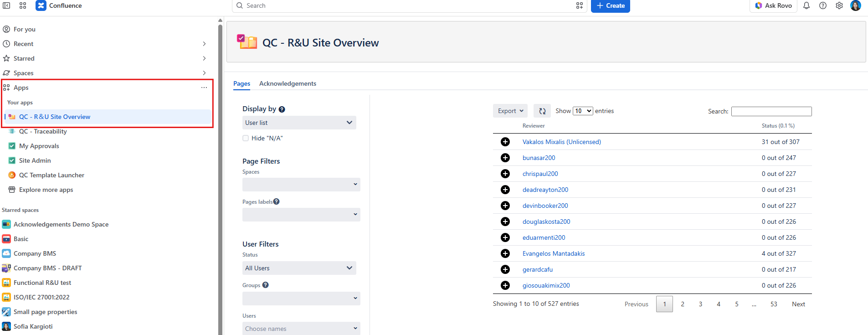Expand the Starred menu chevron

204,58
